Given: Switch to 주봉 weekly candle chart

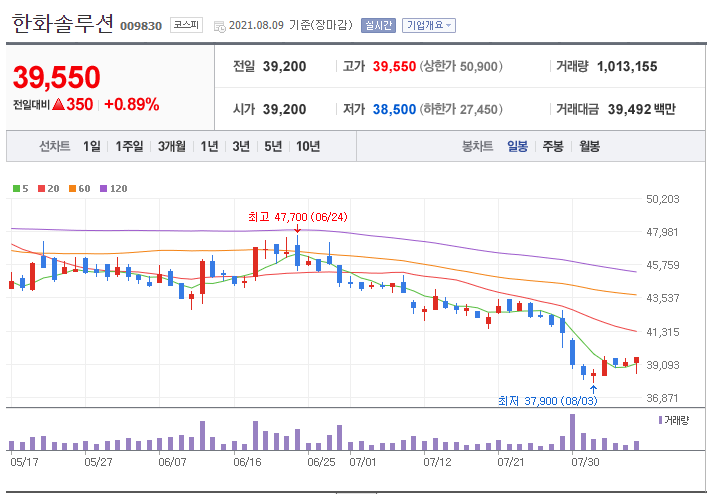Looking at the screenshot, I should click(x=553, y=146).
